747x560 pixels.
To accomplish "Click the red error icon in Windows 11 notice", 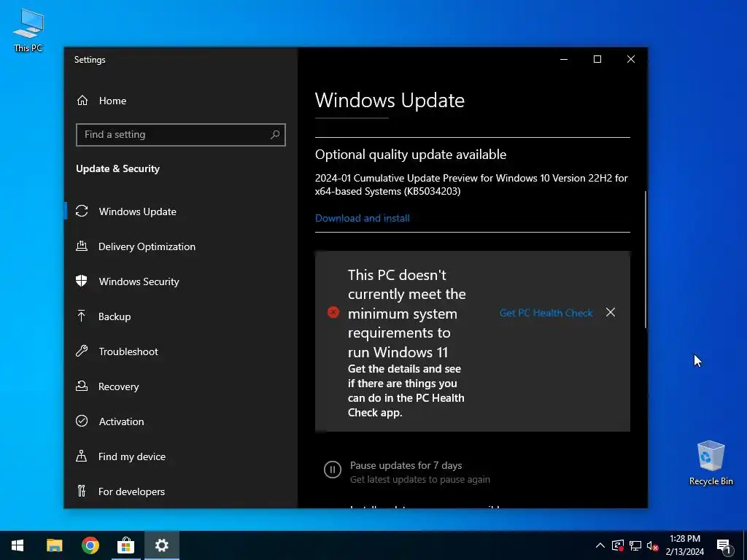I will click(x=333, y=312).
